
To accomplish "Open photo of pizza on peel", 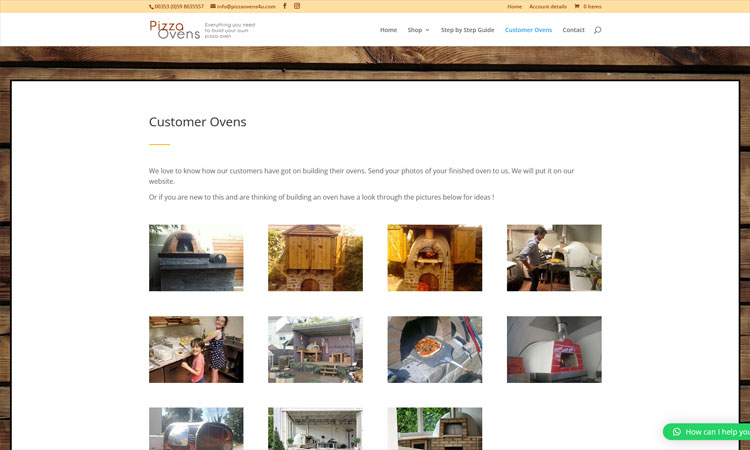I will (x=435, y=349).
